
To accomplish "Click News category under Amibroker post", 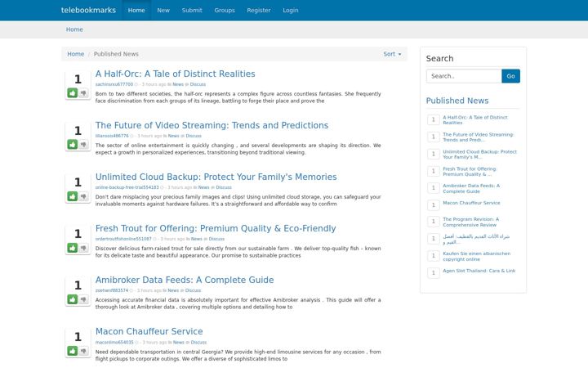I will [x=173, y=290].
